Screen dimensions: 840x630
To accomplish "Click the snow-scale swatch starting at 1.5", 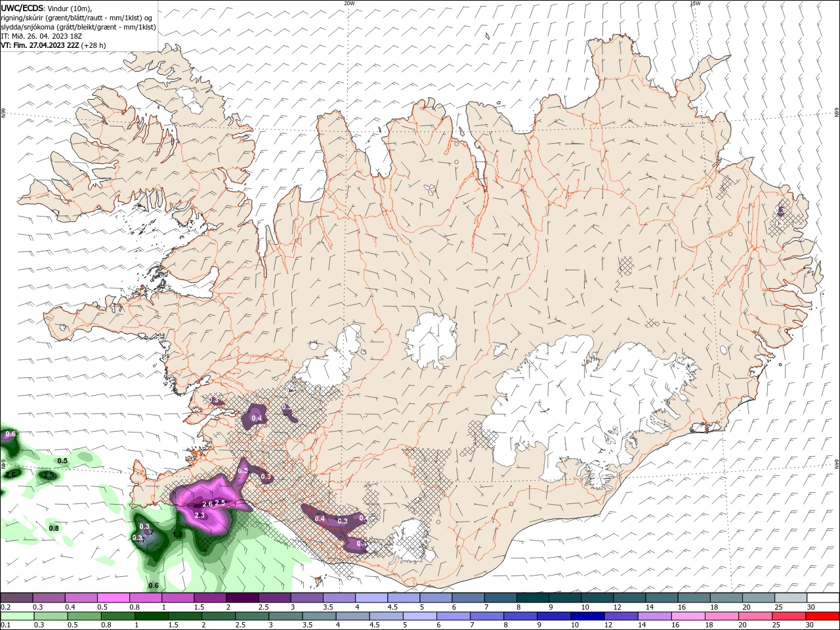I will (210, 598).
